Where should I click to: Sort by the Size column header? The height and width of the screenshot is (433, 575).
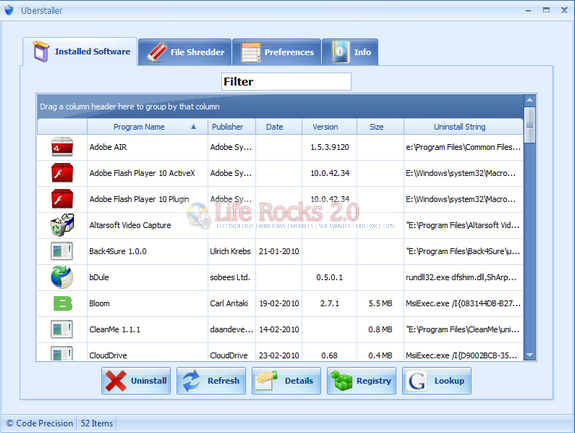point(380,127)
